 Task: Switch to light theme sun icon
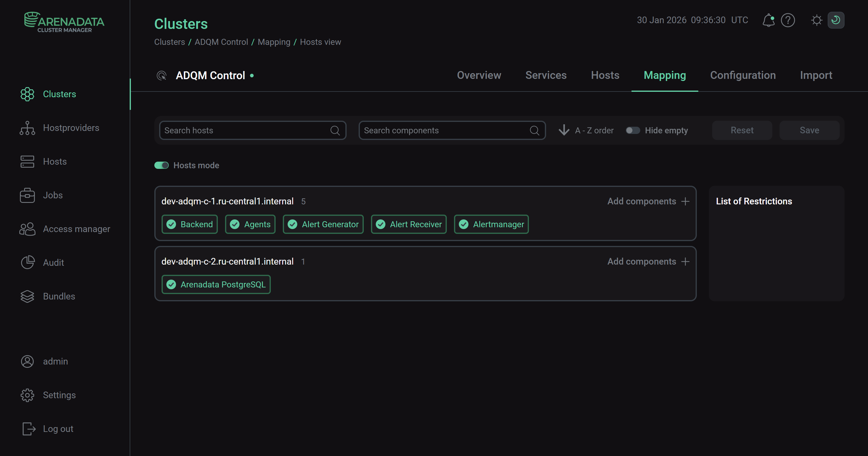pyautogui.click(x=817, y=20)
